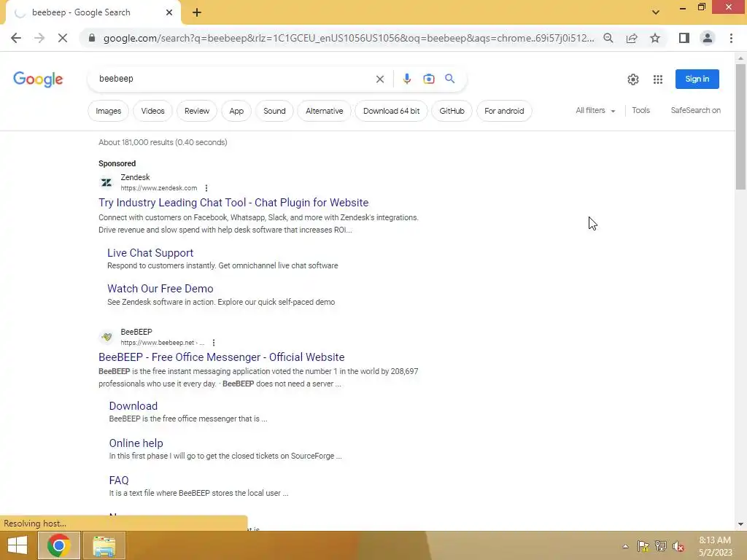Viewport: 747px width, 560px height.
Task: Choose the For android chip
Action: 504,111
